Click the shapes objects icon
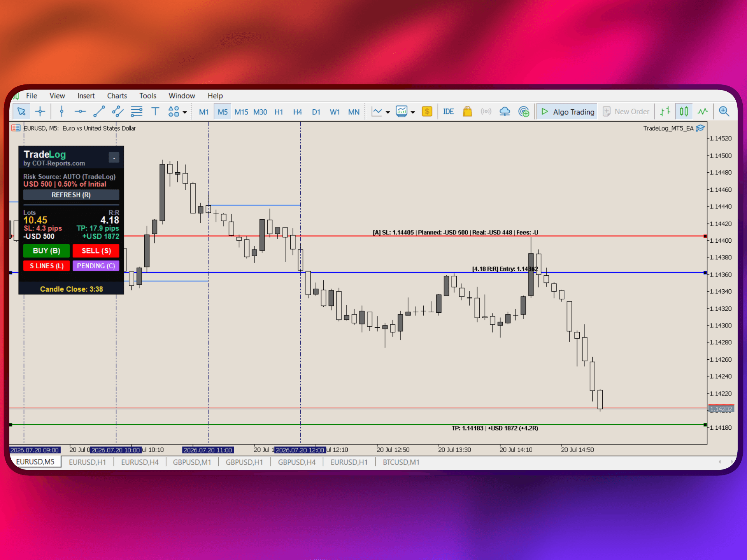The width and height of the screenshot is (747, 560). (x=174, y=112)
